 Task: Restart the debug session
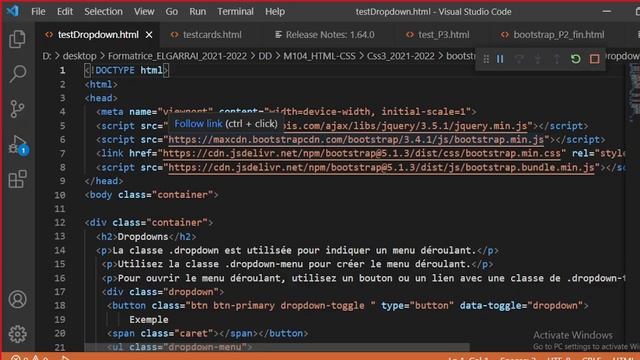pyautogui.click(x=576, y=59)
